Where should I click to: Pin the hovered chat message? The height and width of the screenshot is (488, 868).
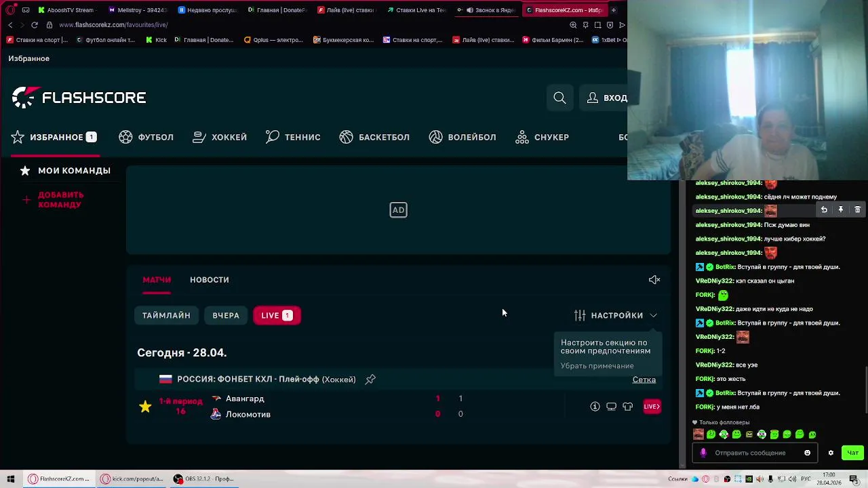841,210
